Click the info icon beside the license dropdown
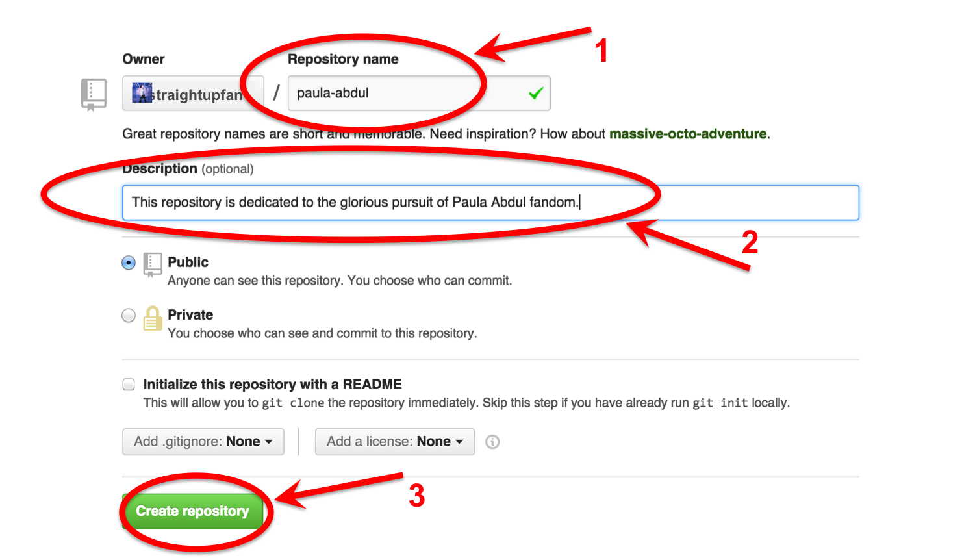The image size is (975, 560). (x=492, y=442)
